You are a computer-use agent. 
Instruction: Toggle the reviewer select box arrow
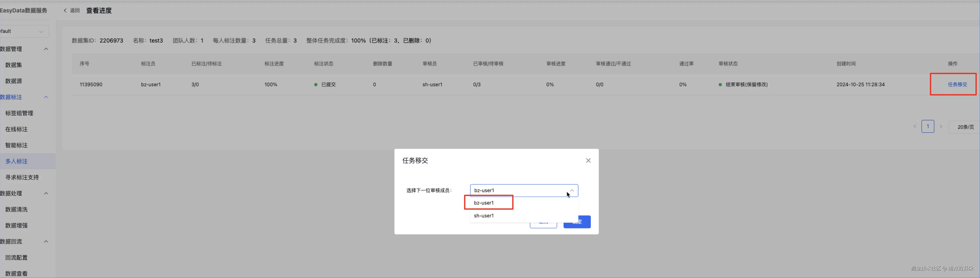[x=571, y=190]
